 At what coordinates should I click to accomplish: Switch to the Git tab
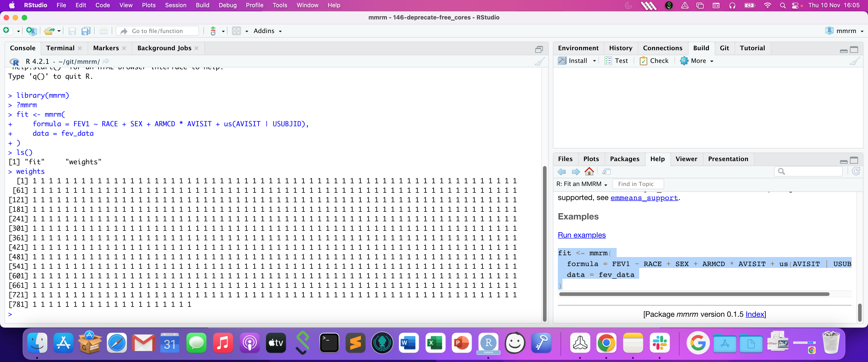[x=724, y=48]
